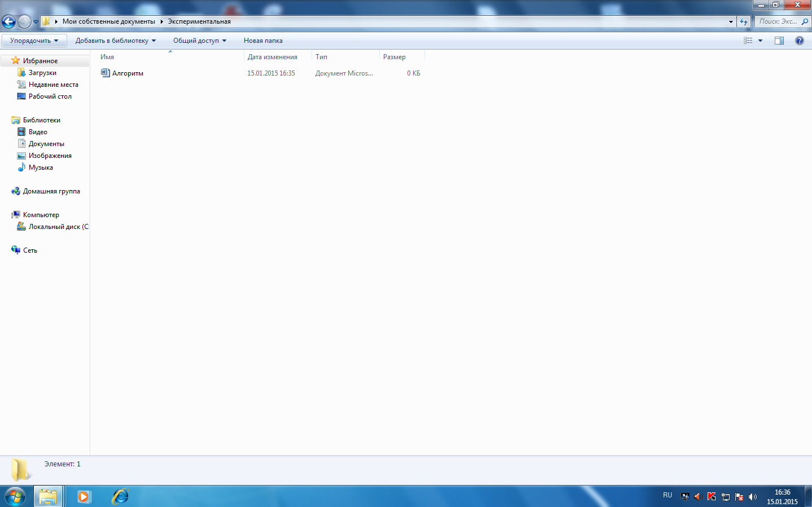This screenshot has width=812, height=507.
Task: Click the Show desktop strip after the clock
Action: pyautogui.click(x=808, y=496)
